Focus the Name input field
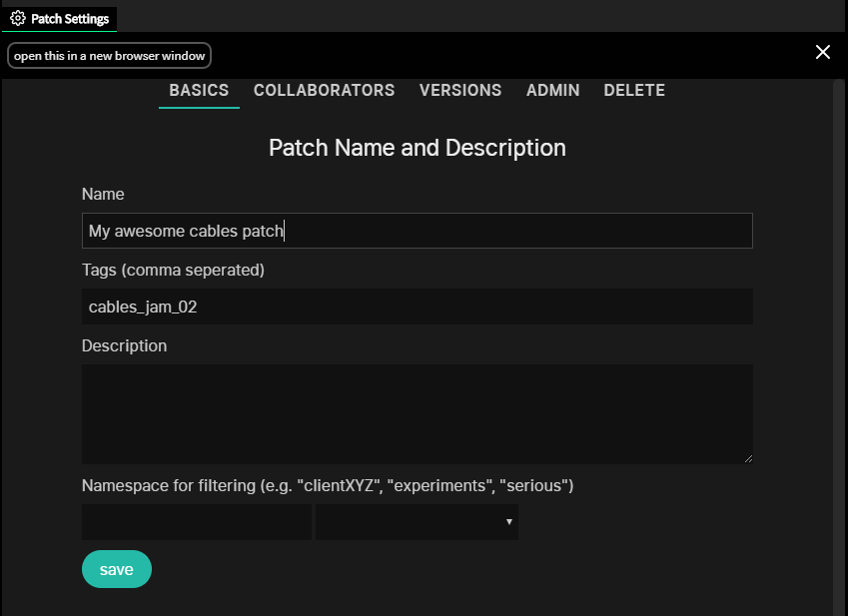848x616 pixels. [x=417, y=231]
